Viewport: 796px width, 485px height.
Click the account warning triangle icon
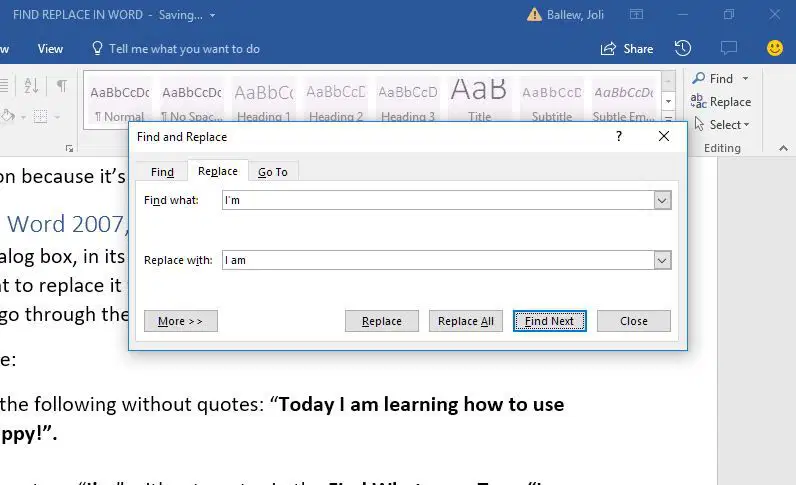pyautogui.click(x=534, y=15)
